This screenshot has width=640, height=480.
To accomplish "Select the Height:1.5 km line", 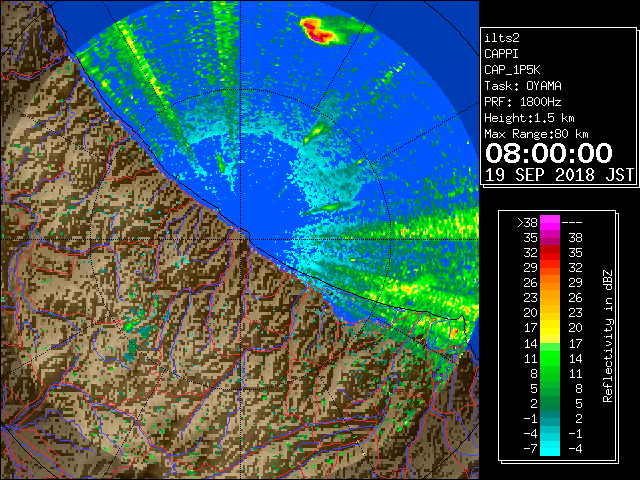I will pos(529,118).
